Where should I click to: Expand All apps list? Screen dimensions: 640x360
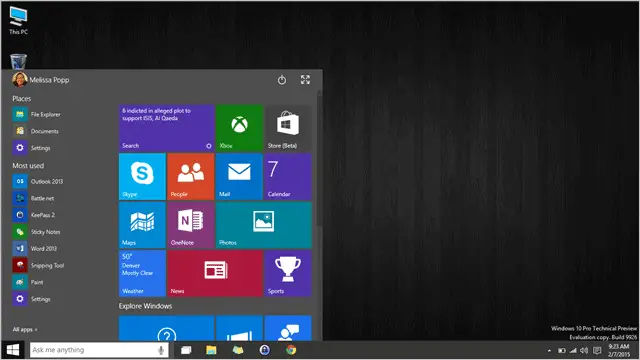pyautogui.click(x=25, y=329)
